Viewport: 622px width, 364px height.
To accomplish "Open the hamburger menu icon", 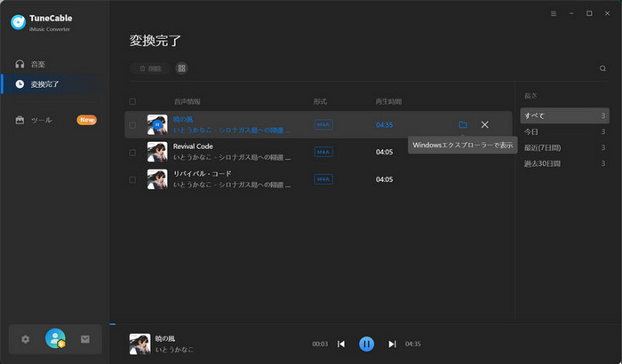I will (x=554, y=14).
